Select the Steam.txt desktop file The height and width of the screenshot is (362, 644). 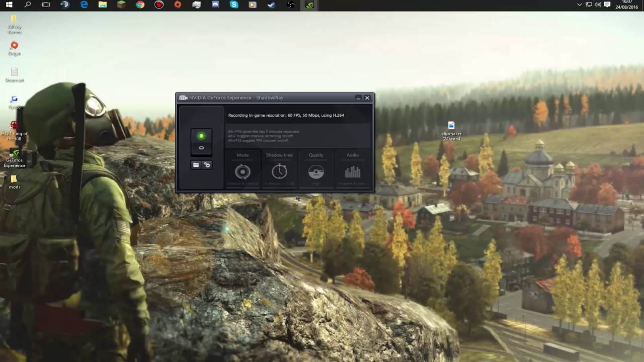click(14, 75)
